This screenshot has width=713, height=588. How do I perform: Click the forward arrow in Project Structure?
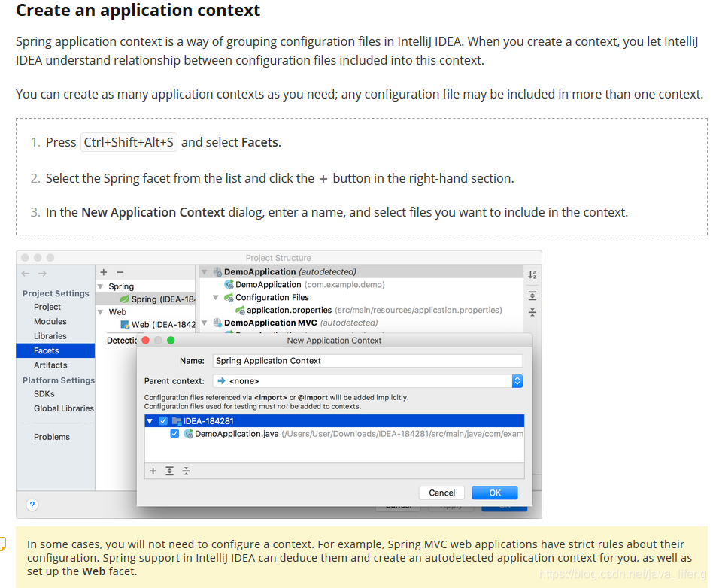click(x=42, y=273)
